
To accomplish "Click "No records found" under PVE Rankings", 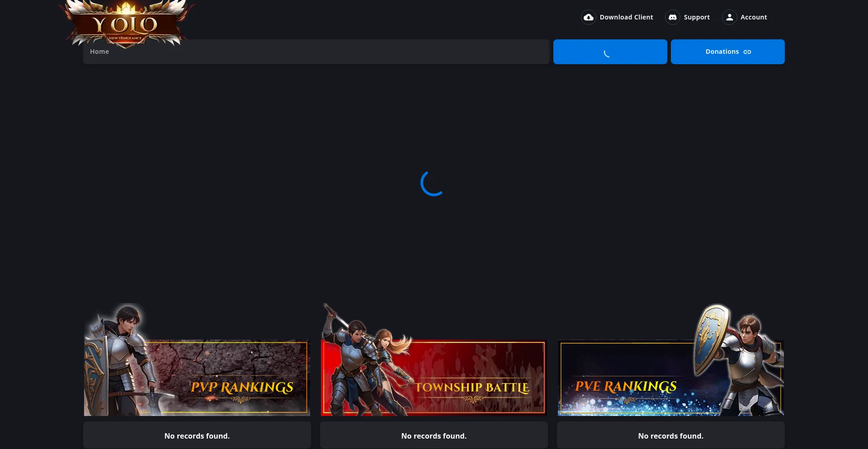I will (671, 436).
